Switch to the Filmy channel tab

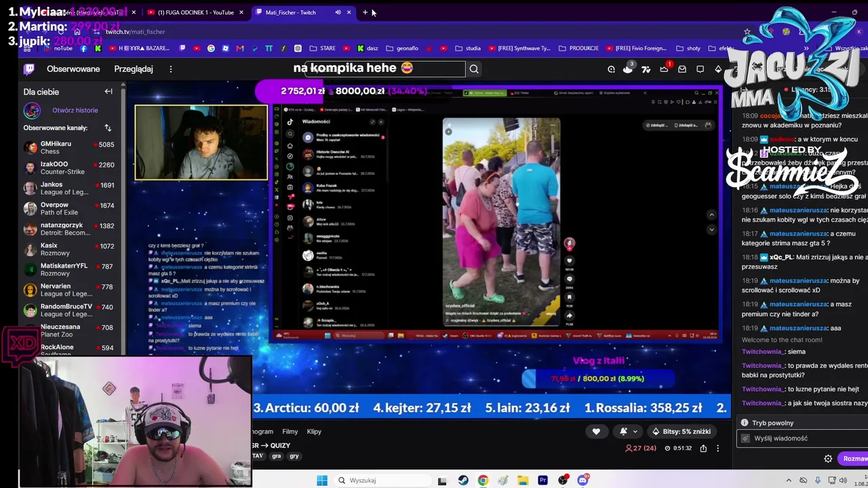click(290, 431)
